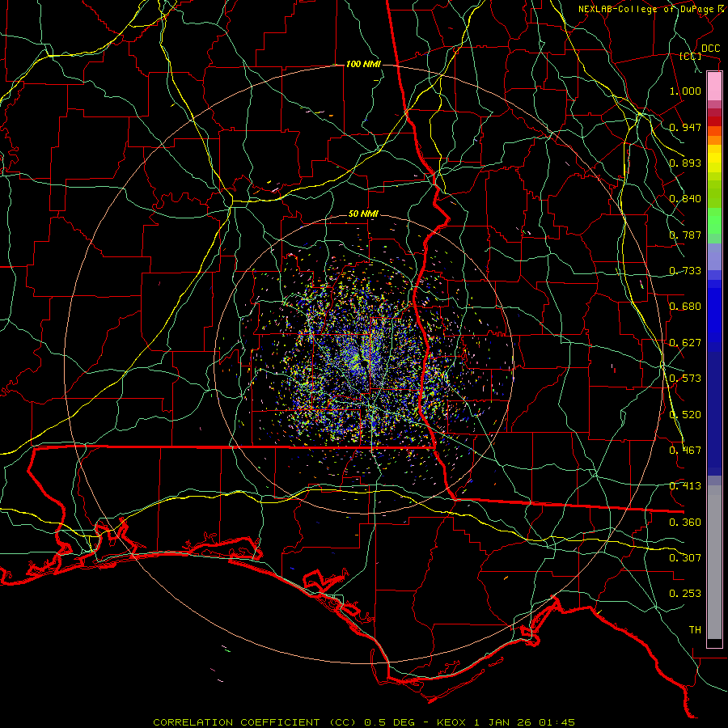Click the 100 NMI range ring label
The width and height of the screenshot is (728, 728).
tap(363, 64)
